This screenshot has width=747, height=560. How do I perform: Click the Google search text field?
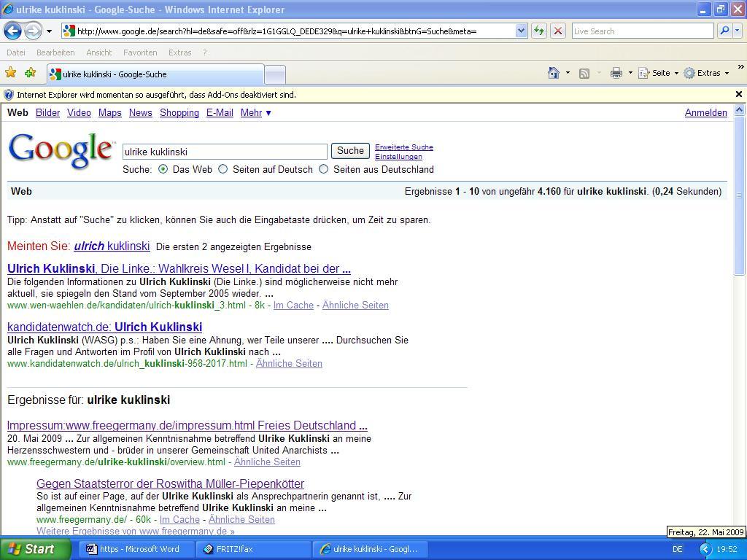click(x=225, y=152)
